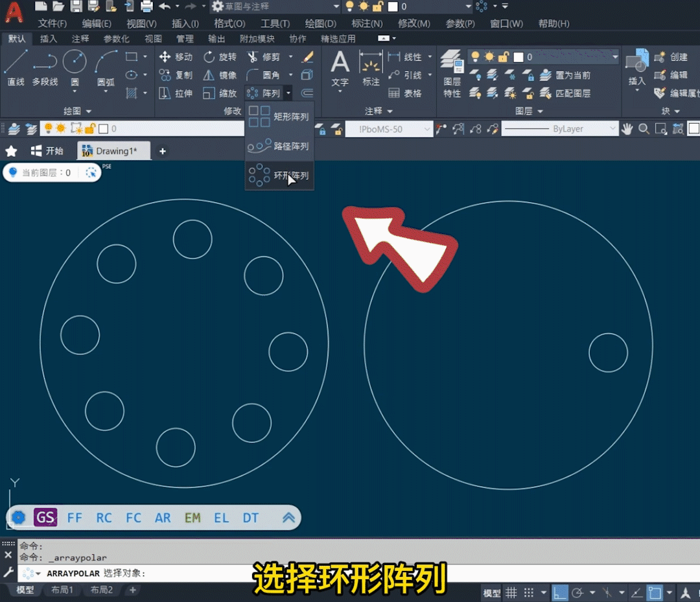Click the Table (表格) tool

point(405,93)
